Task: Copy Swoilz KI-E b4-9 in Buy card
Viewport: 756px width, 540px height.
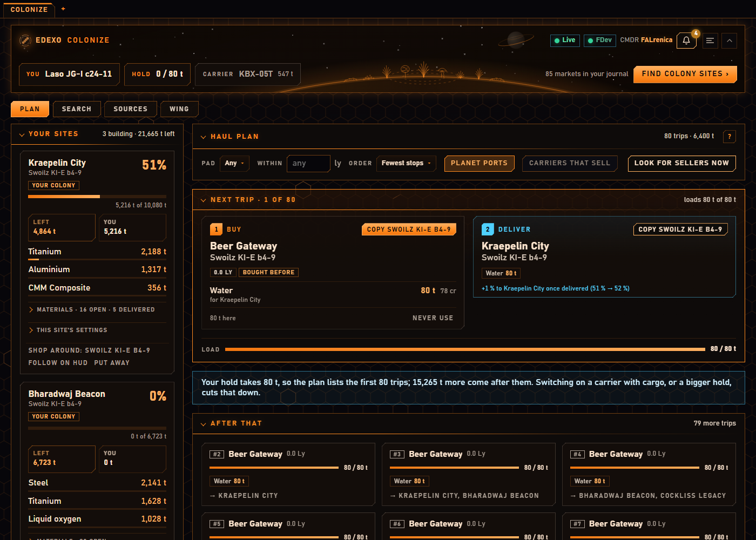Action: [409, 230]
